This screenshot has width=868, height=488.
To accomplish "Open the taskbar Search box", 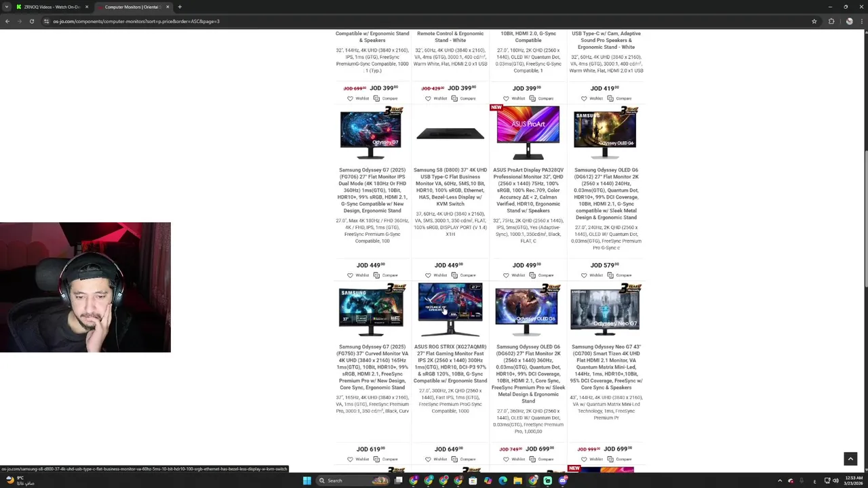I will pos(354,481).
